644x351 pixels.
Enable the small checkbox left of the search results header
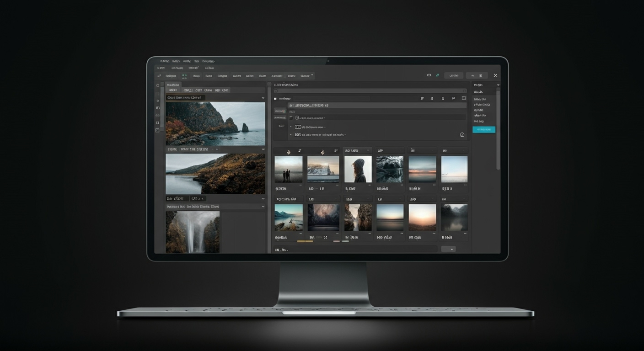(275, 98)
